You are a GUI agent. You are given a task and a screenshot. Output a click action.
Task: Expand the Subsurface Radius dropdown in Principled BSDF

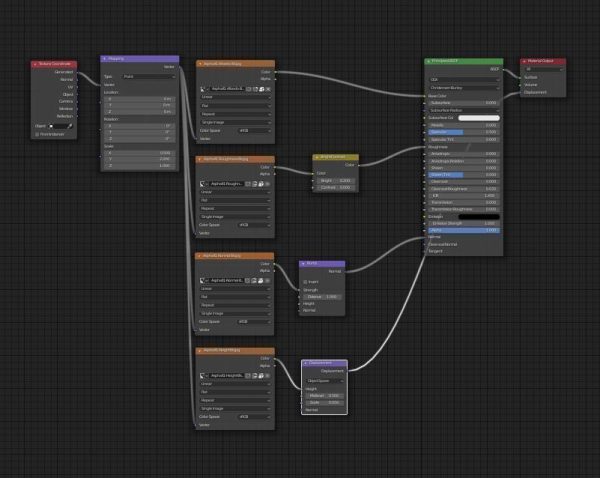pos(464,110)
